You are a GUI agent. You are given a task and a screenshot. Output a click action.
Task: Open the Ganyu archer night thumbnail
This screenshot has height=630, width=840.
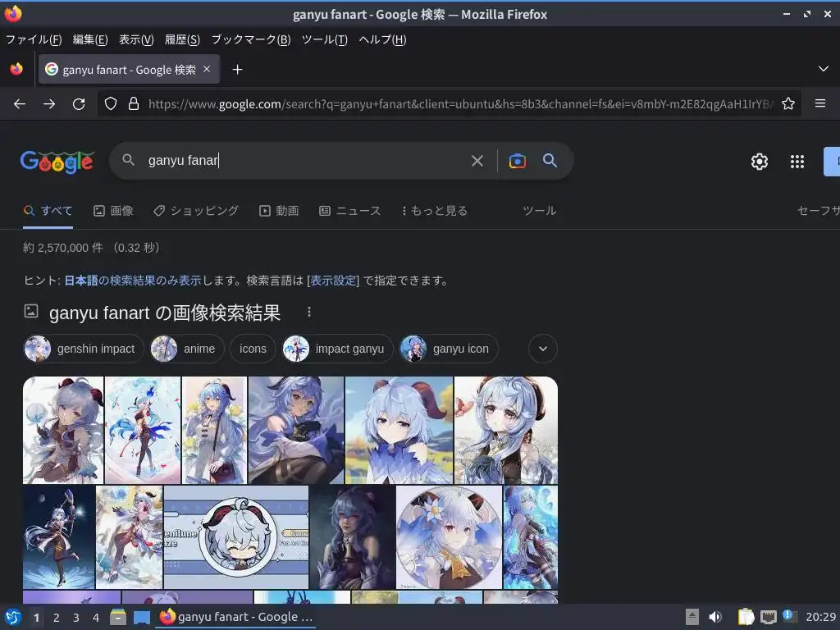[59, 536]
